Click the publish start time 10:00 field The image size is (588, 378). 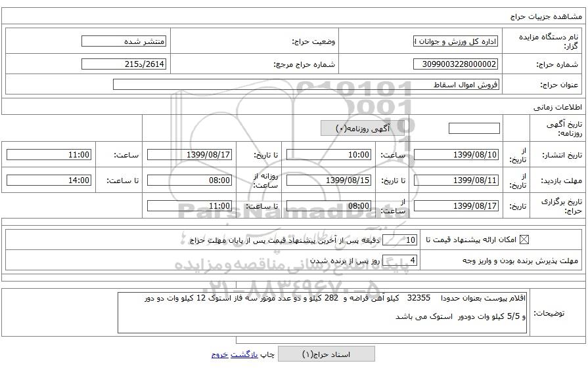click(x=329, y=154)
